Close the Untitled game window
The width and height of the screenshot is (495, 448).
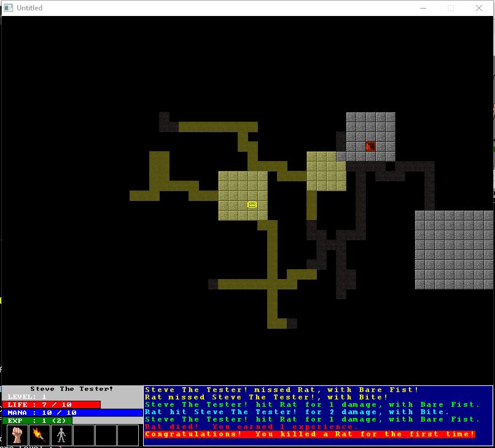coord(478,8)
